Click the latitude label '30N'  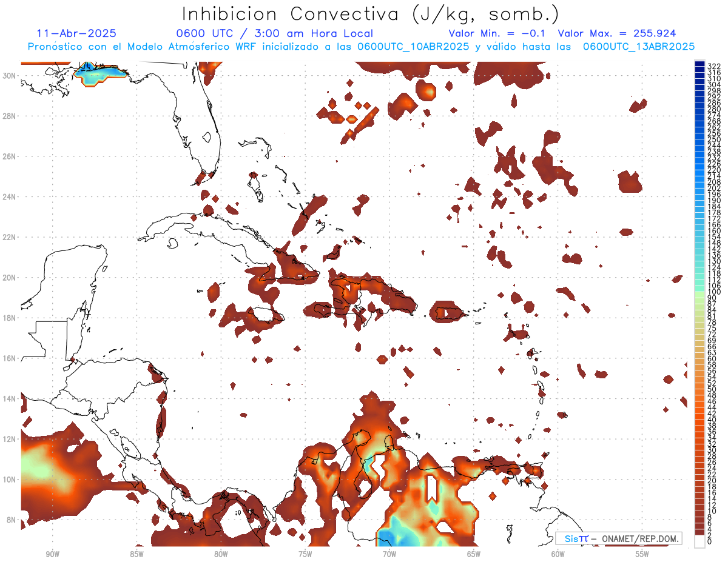click(10, 76)
